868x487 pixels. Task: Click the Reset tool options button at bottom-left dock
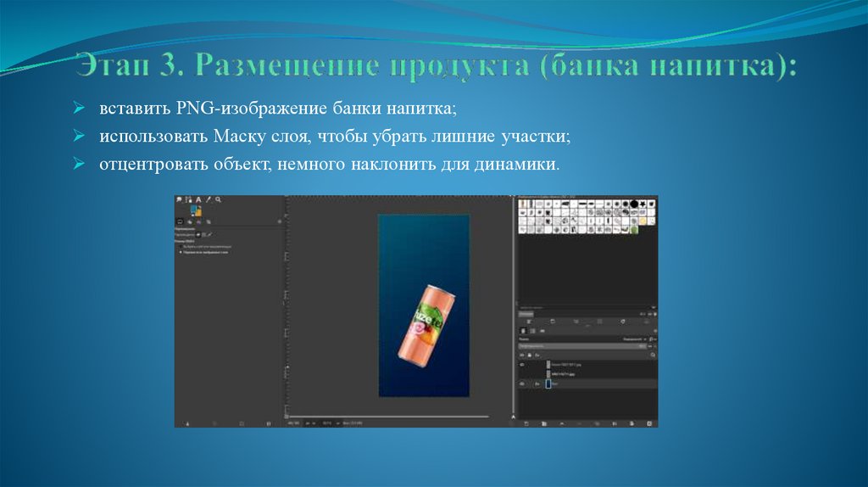(269, 424)
